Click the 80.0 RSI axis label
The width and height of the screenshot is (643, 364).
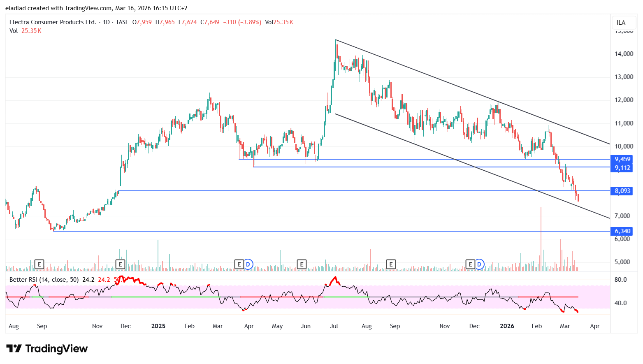click(x=621, y=280)
